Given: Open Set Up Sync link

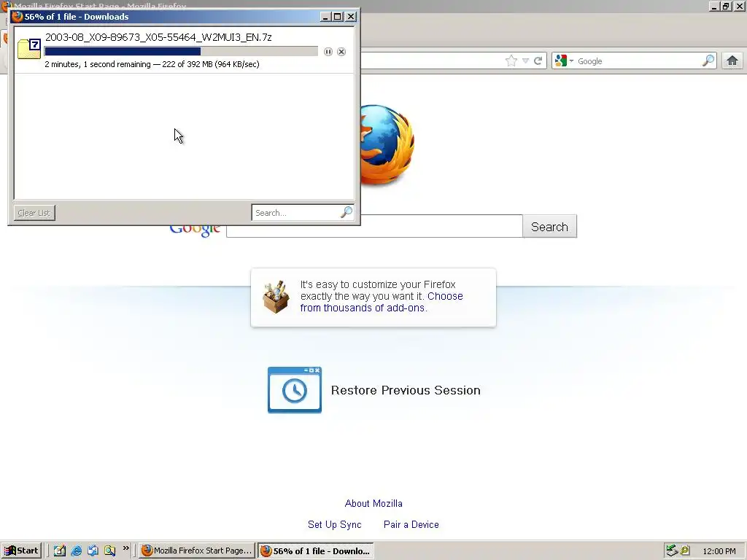Looking at the screenshot, I should pos(334,525).
